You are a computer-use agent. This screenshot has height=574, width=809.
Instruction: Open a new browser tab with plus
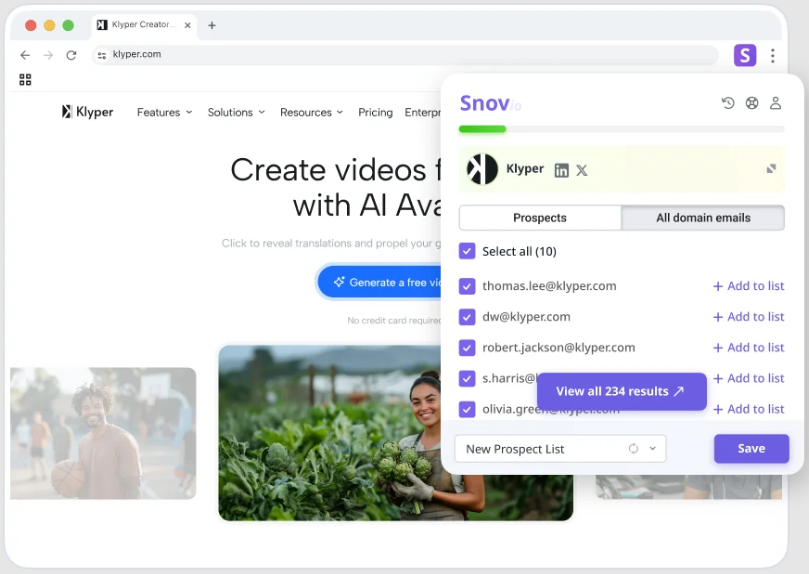click(x=212, y=25)
